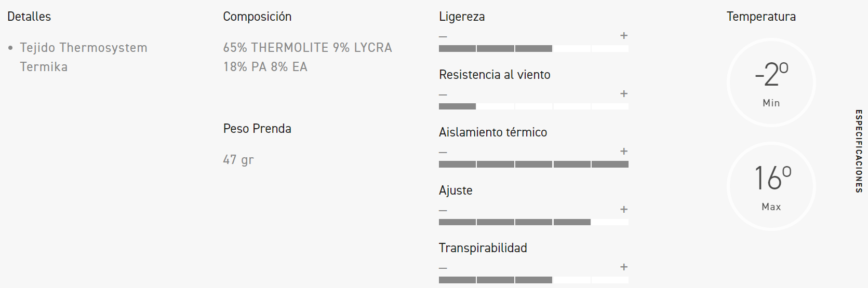
Task: Click plus icon for Aislamiento térmico
Action: coord(624,152)
